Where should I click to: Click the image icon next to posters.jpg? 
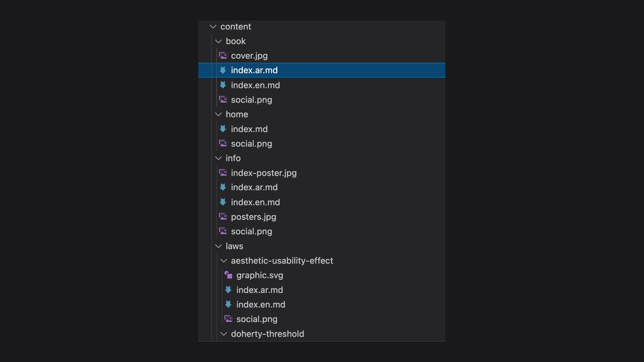point(223,217)
